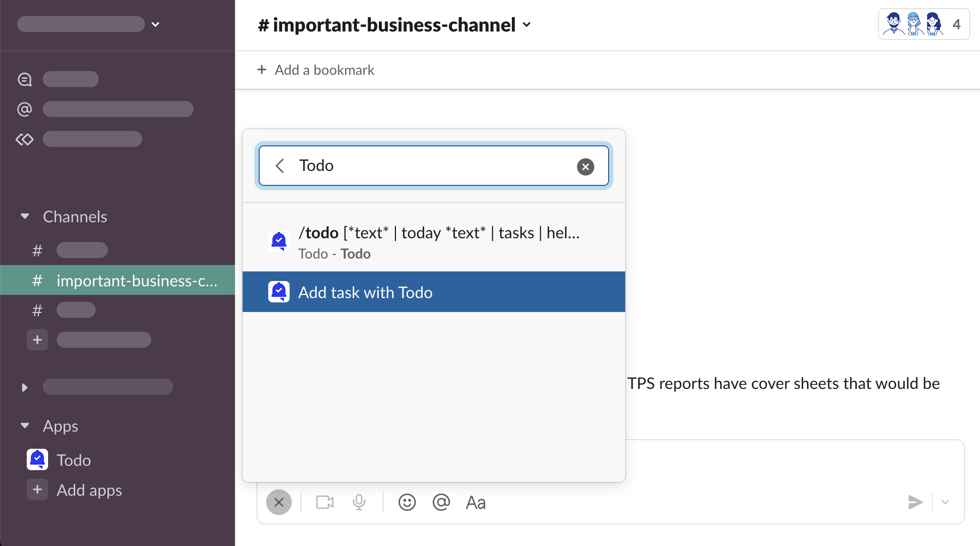Collapse the Apps section
The width and height of the screenshot is (980, 546).
pyautogui.click(x=25, y=426)
